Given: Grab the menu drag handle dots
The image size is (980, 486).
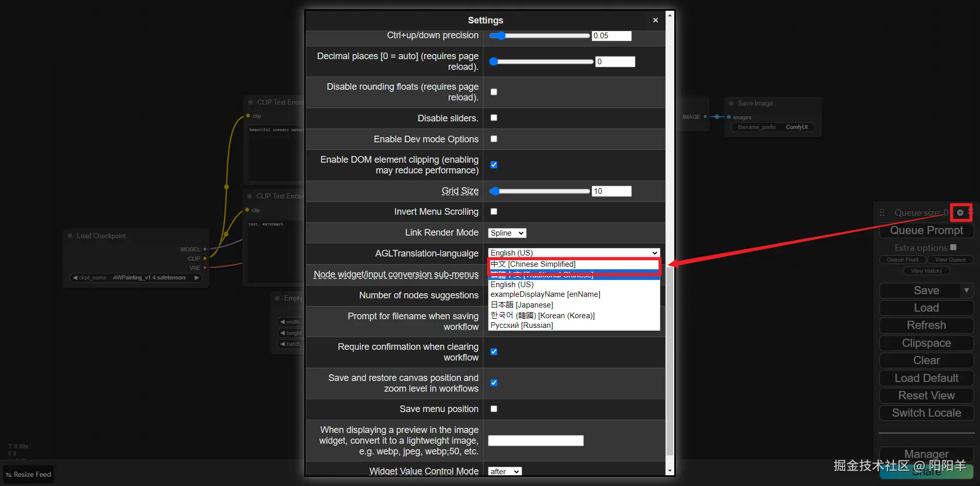Looking at the screenshot, I should 882,213.
